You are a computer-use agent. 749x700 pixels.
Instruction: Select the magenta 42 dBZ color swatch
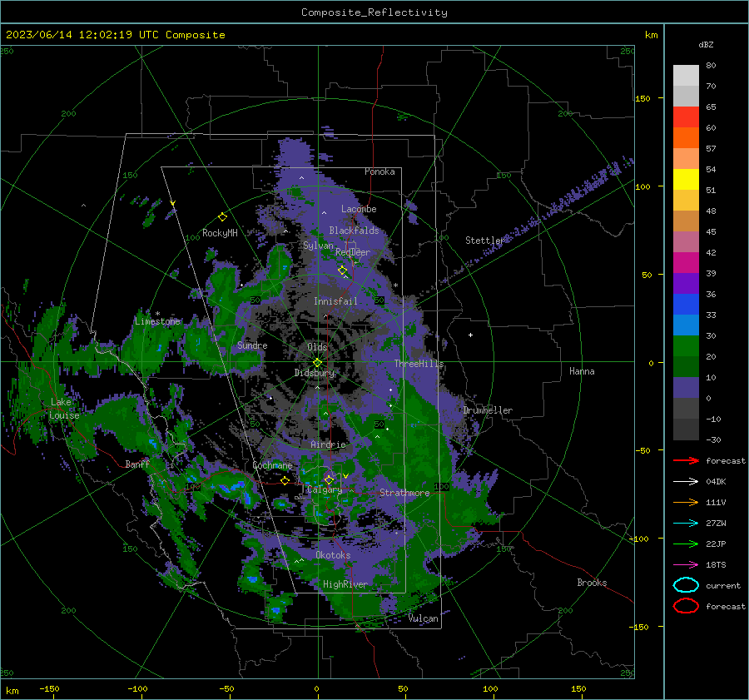click(x=686, y=262)
